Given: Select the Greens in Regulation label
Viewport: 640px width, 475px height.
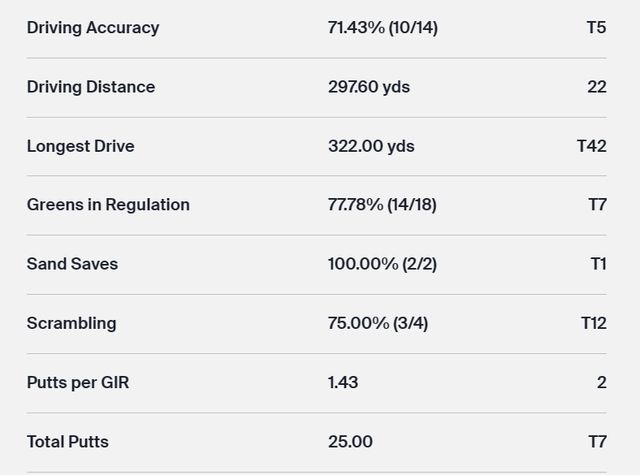Looking at the screenshot, I should [108, 205].
